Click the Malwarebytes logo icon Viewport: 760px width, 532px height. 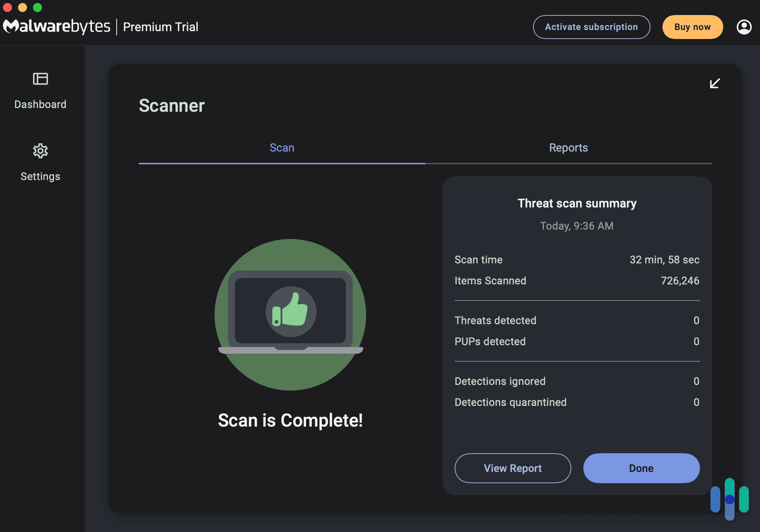pos(9,26)
